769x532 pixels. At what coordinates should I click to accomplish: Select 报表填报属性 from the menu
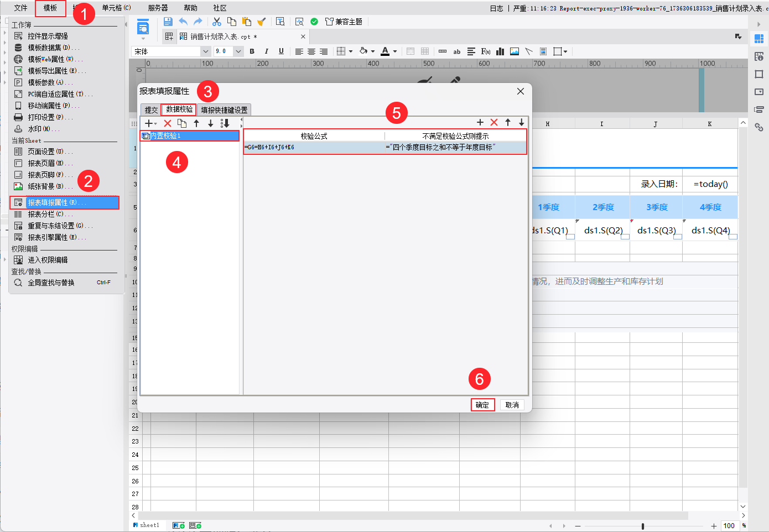[65, 202]
